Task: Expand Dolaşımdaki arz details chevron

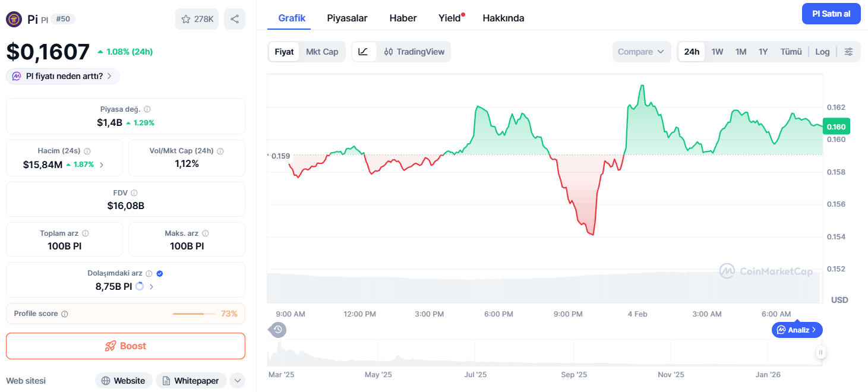Action: 151,286
